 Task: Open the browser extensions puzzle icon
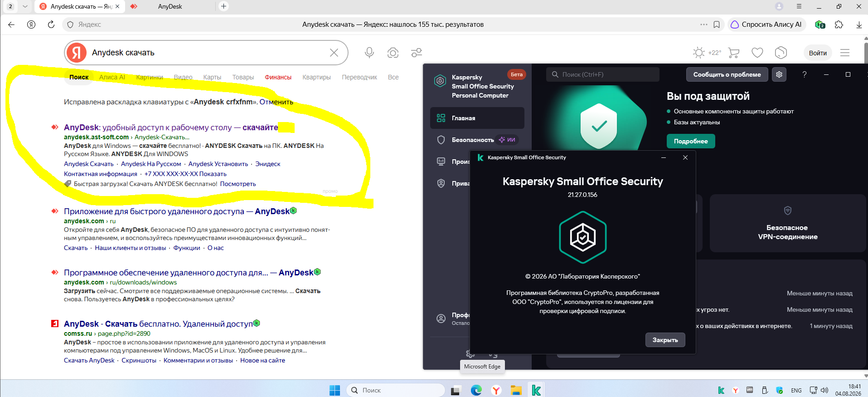click(839, 25)
